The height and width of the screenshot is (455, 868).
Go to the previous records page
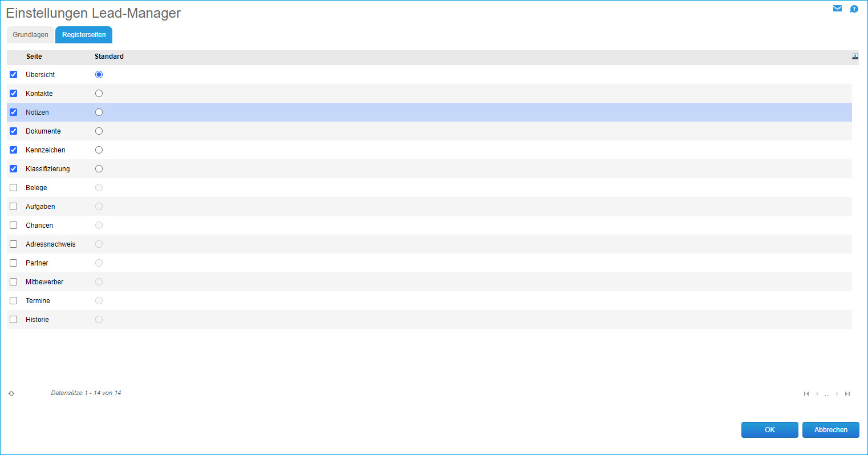(x=817, y=393)
